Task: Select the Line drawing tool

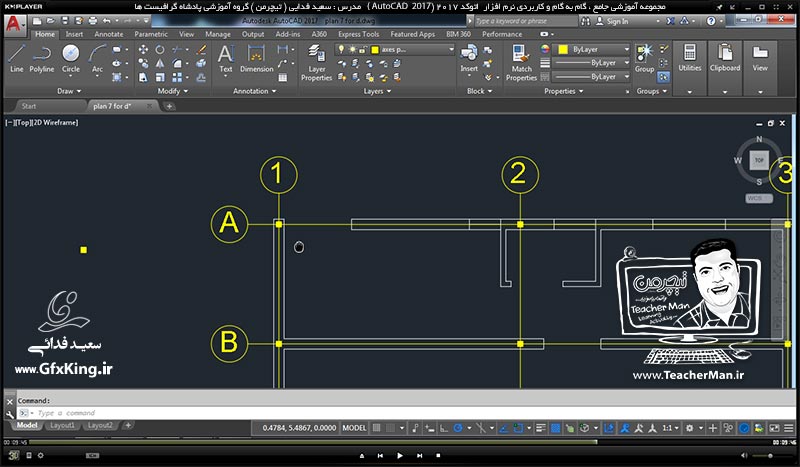Action: pyautogui.click(x=16, y=59)
